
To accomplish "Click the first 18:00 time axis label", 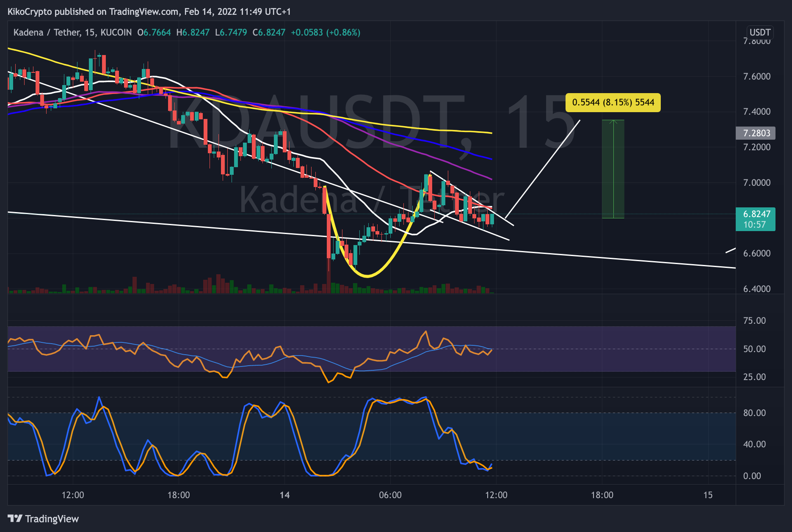I will 179,495.
